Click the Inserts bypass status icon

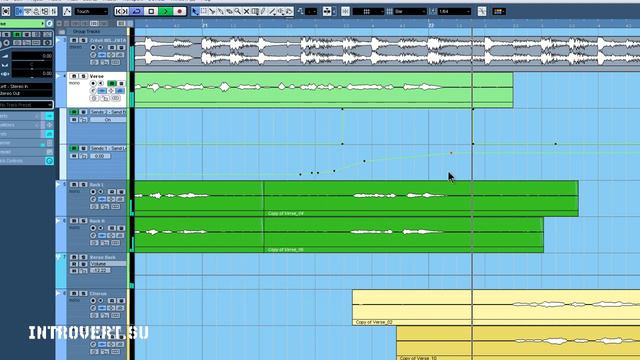pos(49,116)
